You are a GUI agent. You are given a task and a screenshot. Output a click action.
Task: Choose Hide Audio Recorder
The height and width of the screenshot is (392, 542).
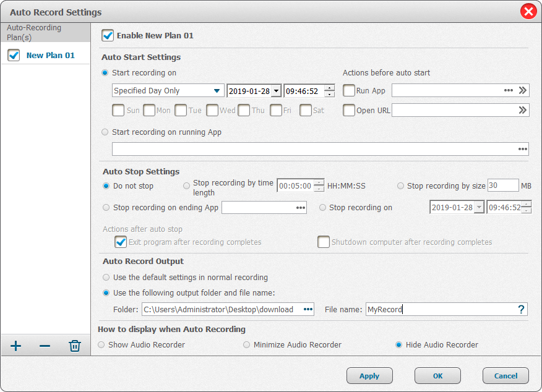(398, 344)
